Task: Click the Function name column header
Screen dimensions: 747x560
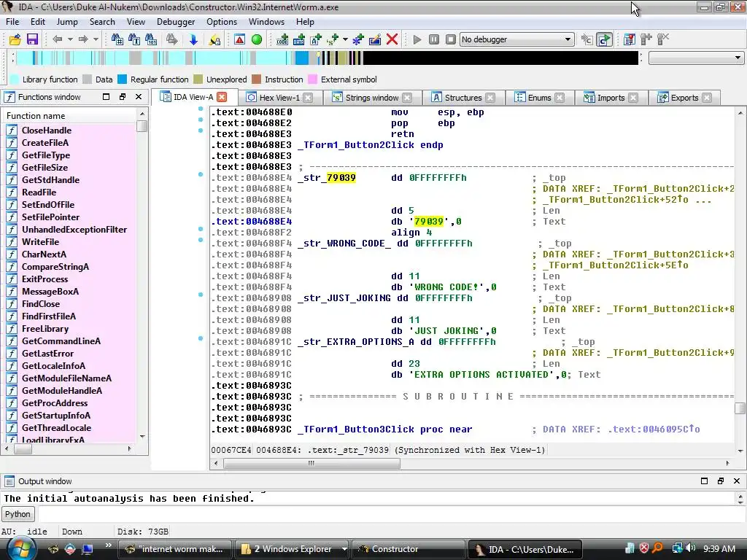Action: pos(70,116)
